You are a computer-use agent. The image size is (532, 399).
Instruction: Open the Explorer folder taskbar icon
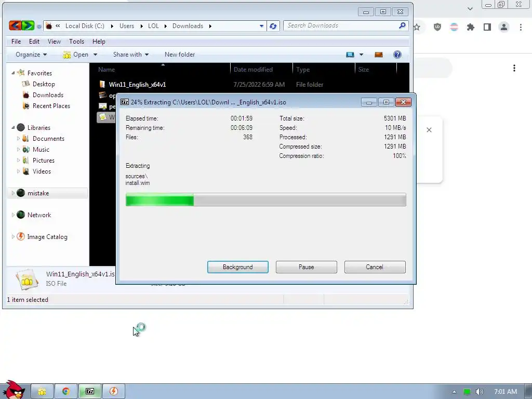pyautogui.click(x=42, y=392)
